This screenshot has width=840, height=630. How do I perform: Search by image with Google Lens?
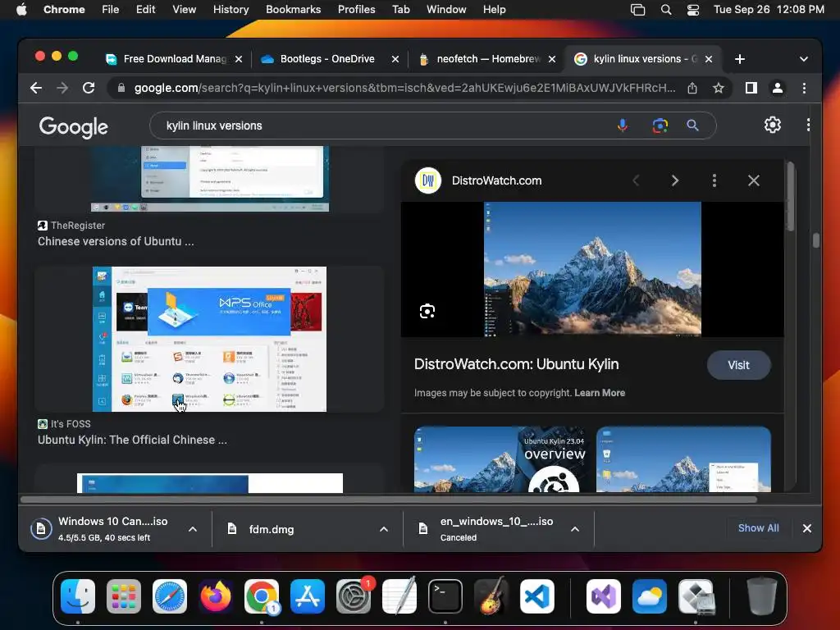pos(660,126)
